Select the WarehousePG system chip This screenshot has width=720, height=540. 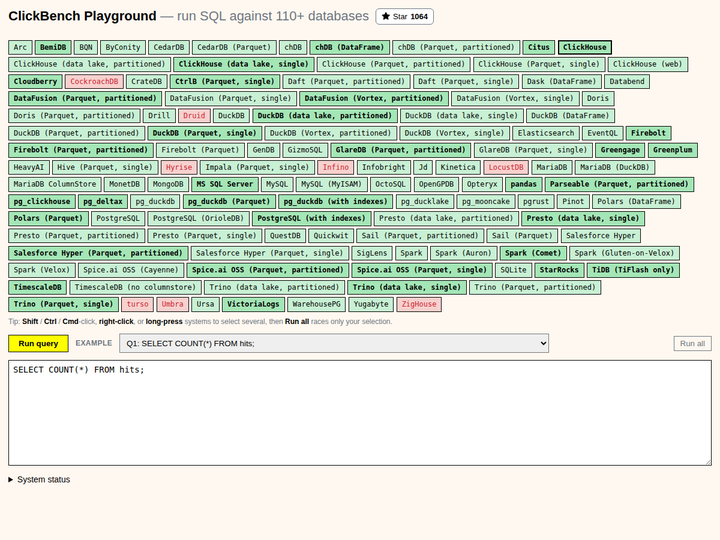[x=316, y=304]
